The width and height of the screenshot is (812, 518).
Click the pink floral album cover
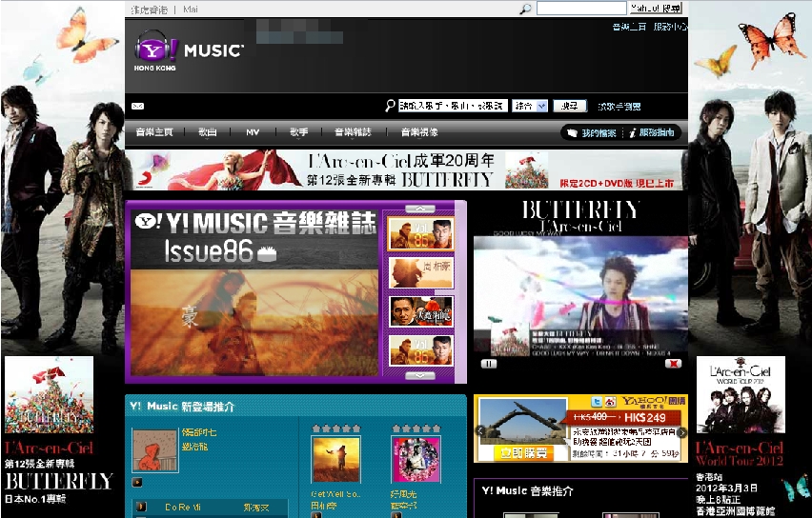pos(416,459)
